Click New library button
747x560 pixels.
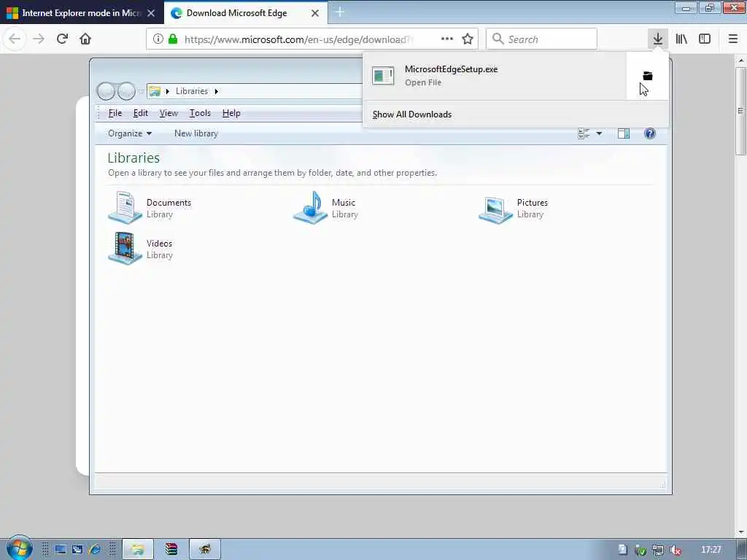tap(196, 134)
